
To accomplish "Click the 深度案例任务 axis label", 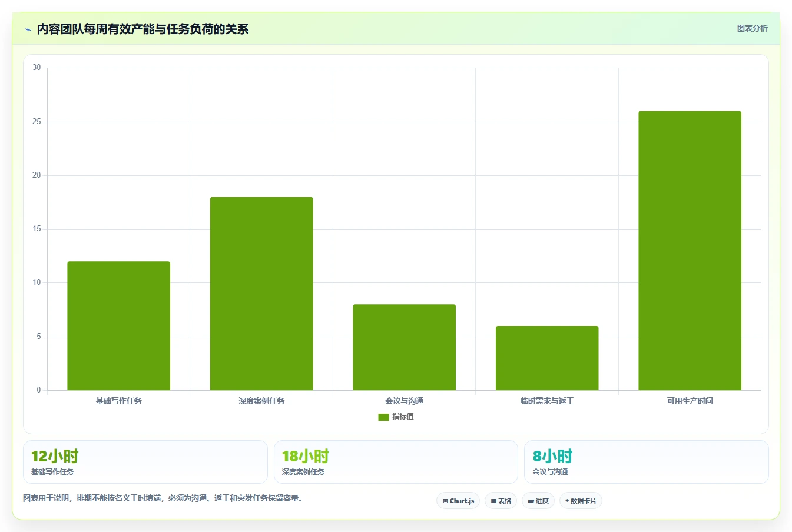I will [x=261, y=401].
